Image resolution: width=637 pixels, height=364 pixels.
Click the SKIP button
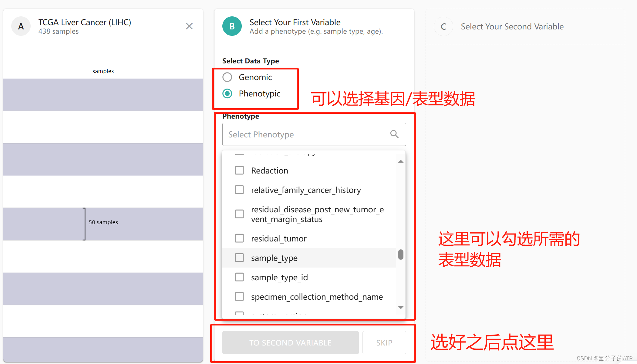pos(384,343)
